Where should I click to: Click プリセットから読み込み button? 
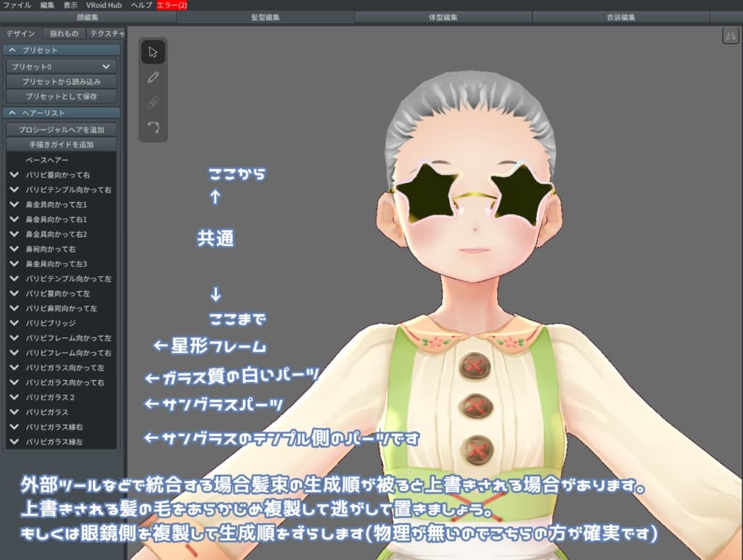click(x=60, y=81)
